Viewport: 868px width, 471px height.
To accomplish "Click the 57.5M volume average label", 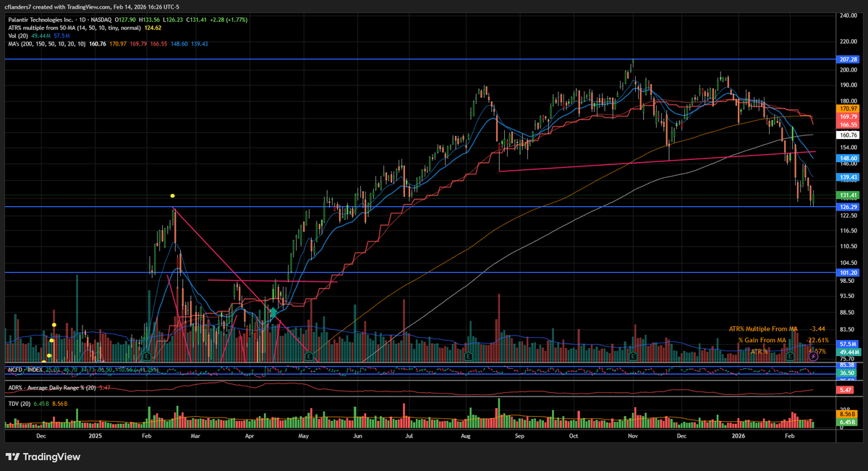I will coord(846,344).
